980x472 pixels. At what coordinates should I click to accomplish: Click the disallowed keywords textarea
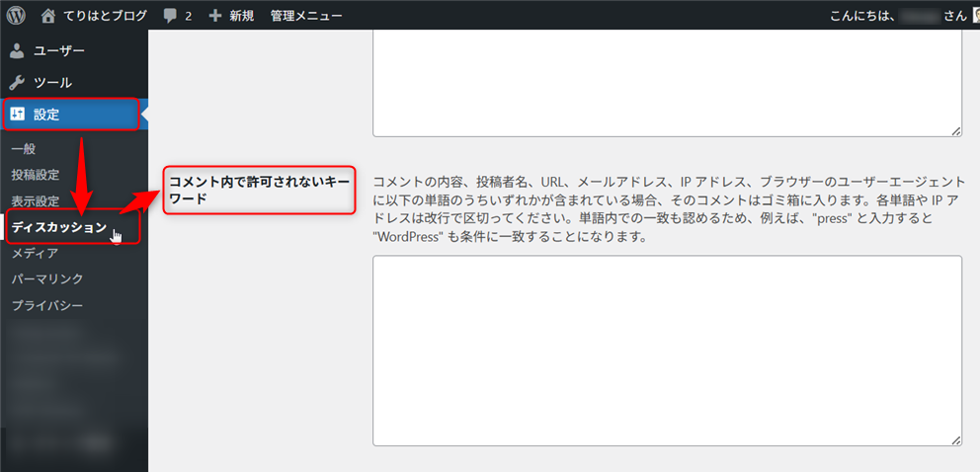tap(667, 351)
